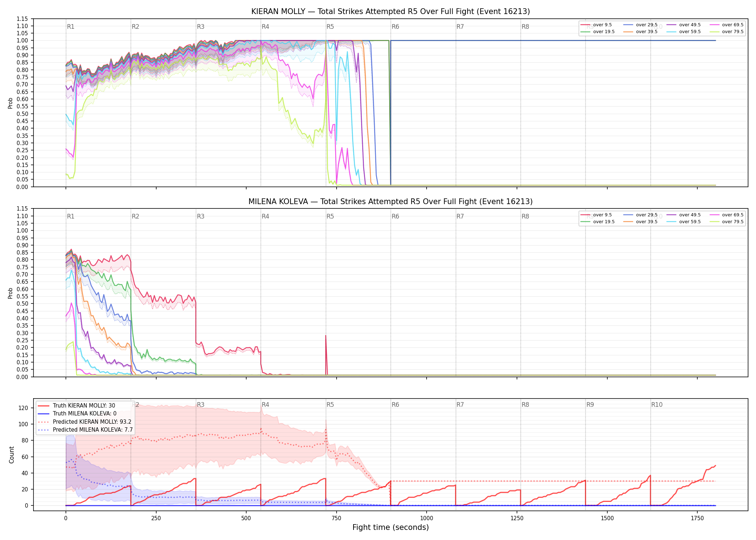Click the R1 marker in KIERAN MOLLY chart
Image resolution: width=756 pixels, height=540 pixels.
(71, 27)
